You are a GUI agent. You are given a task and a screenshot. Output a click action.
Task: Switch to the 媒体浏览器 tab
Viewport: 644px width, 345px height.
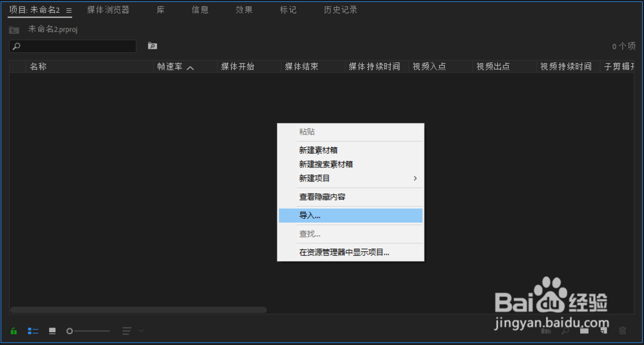tap(108, 10)
